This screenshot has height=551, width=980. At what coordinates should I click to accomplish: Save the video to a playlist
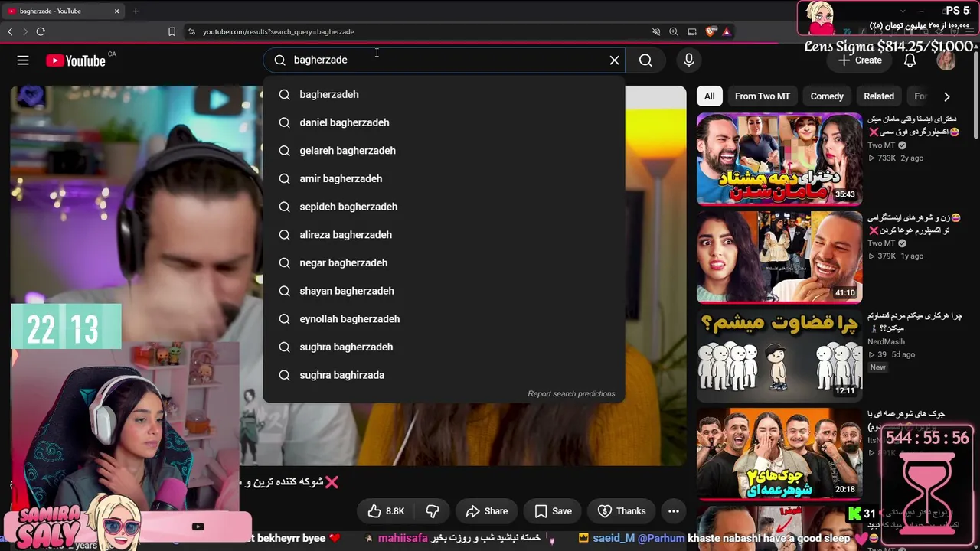tap(553, 511)
